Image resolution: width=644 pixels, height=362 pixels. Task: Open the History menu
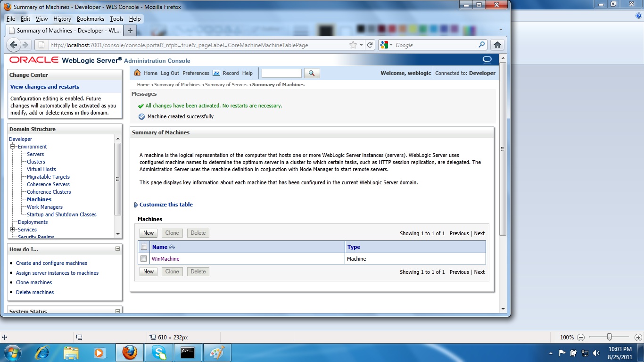click(62, 19)
